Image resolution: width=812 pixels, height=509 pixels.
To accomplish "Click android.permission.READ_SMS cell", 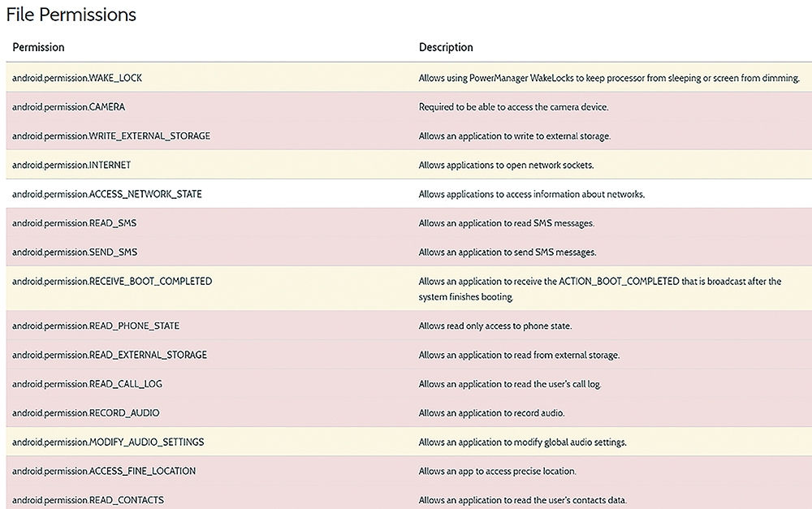I will click(x=75, y=223).
